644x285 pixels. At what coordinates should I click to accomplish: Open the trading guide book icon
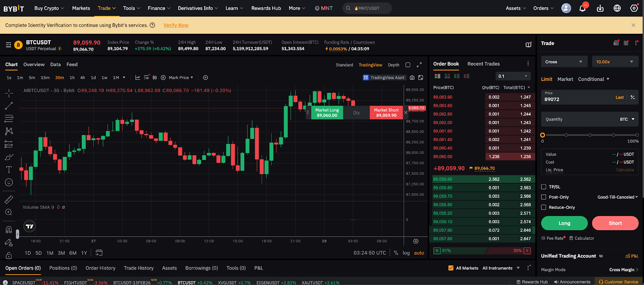pos(528,45)
